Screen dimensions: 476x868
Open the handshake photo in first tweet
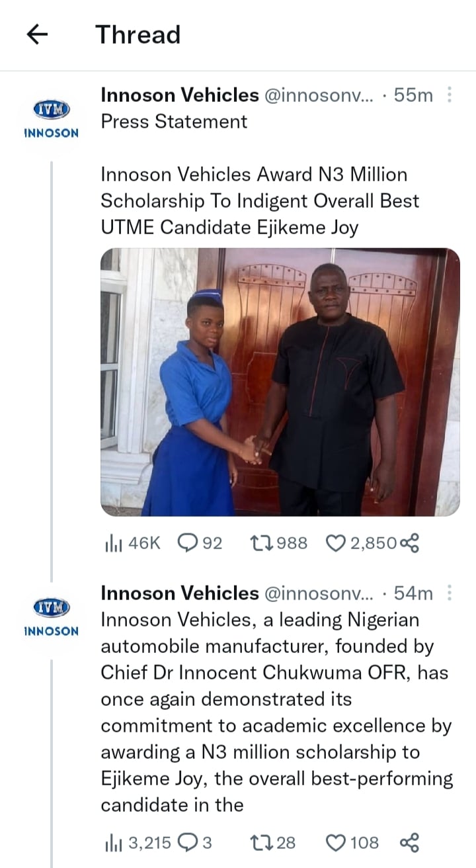[x=280, y=382]
